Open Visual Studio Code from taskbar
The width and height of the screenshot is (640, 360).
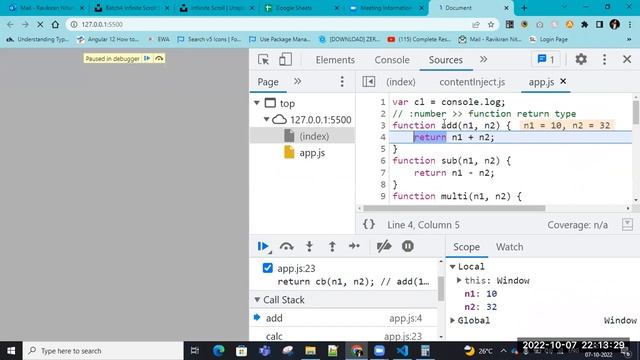(x=402, y=351)
